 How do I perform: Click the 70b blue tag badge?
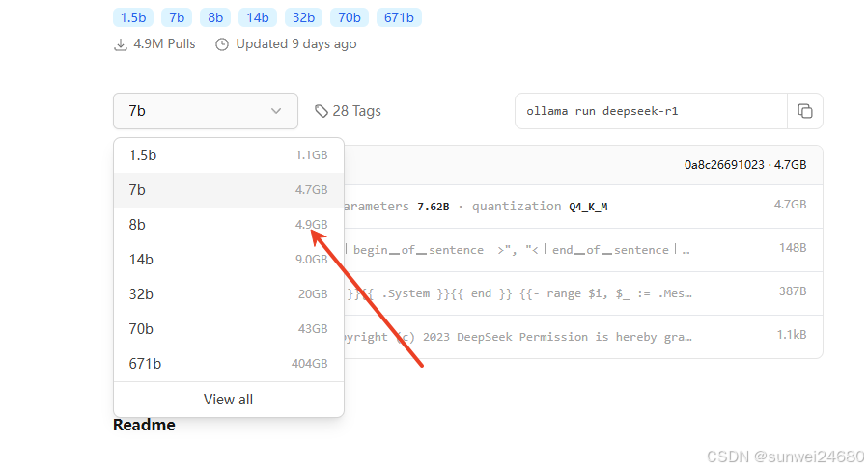pos(350,17)
